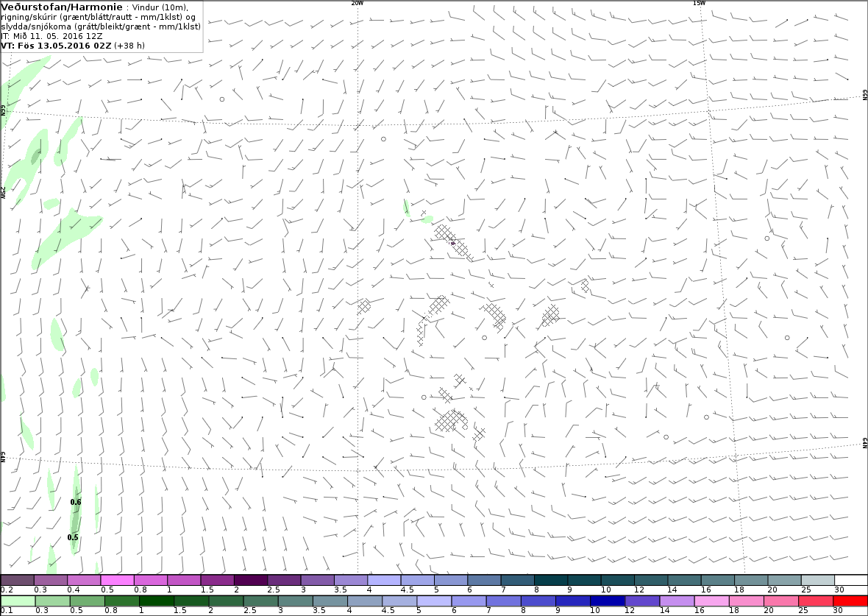
Task: Click the 'Vindur (10m)' parameter label
Action: click(160, 8)
